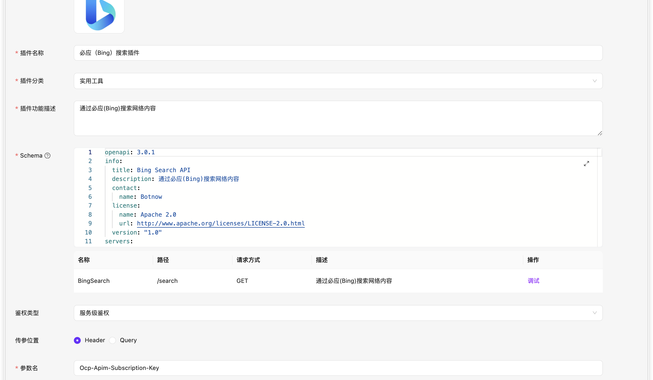Viewport: 653px width, 380px height.
Task: Click the 调试 debug link for BingSearch
Action: click(533, 281)
